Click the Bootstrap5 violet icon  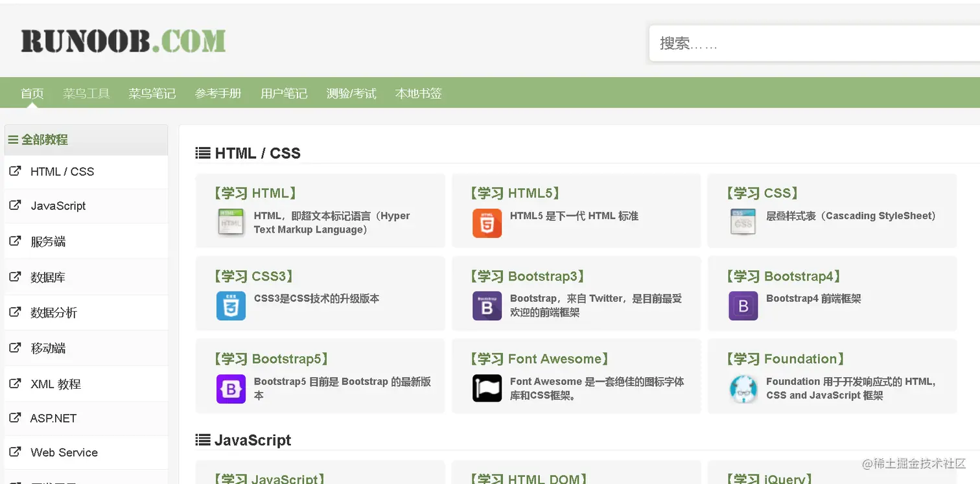tap(231, 389)
